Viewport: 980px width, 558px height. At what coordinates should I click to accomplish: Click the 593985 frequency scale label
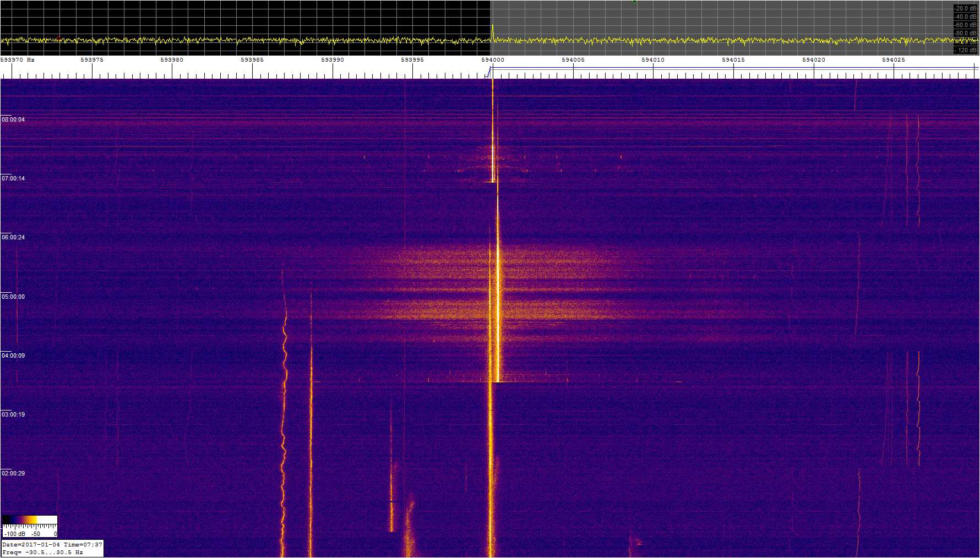[x=252, y=59]
